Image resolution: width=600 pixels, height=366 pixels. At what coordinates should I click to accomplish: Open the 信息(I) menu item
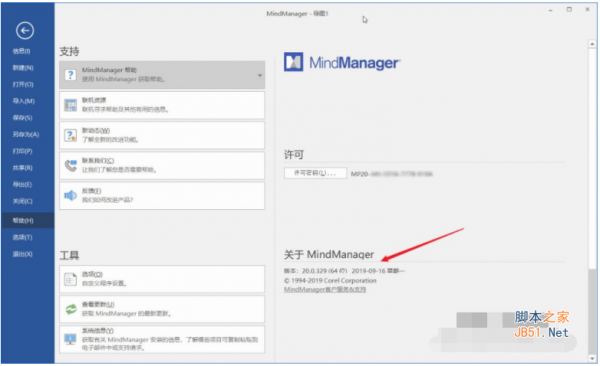(x=21, y=51)
